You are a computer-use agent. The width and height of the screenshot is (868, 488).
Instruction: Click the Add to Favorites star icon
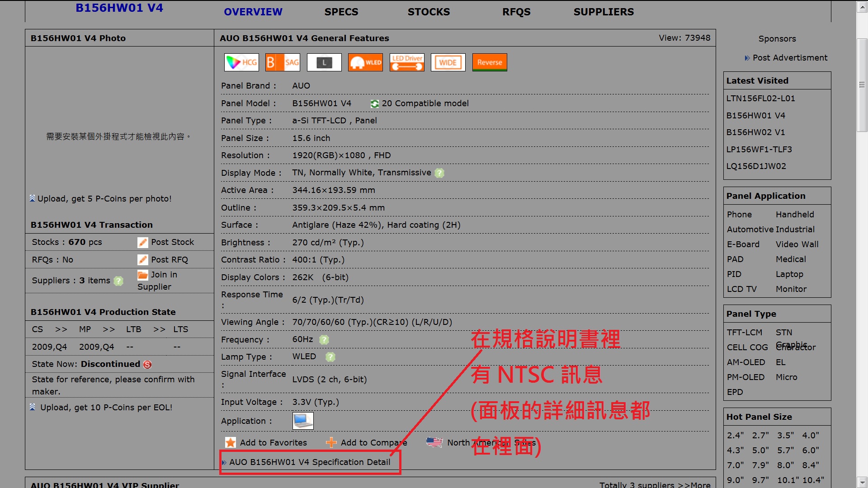click(231, 442)
